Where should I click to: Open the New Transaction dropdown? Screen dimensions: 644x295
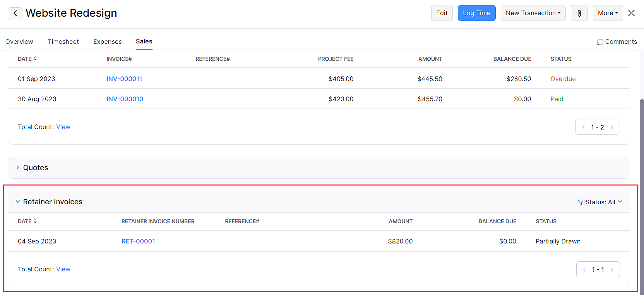point(533,13)
